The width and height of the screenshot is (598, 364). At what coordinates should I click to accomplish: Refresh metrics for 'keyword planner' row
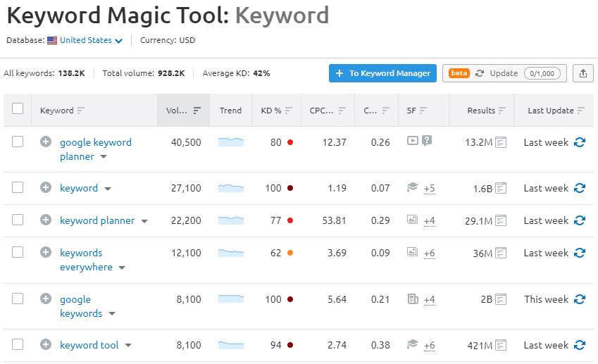[x=580, y=220]
